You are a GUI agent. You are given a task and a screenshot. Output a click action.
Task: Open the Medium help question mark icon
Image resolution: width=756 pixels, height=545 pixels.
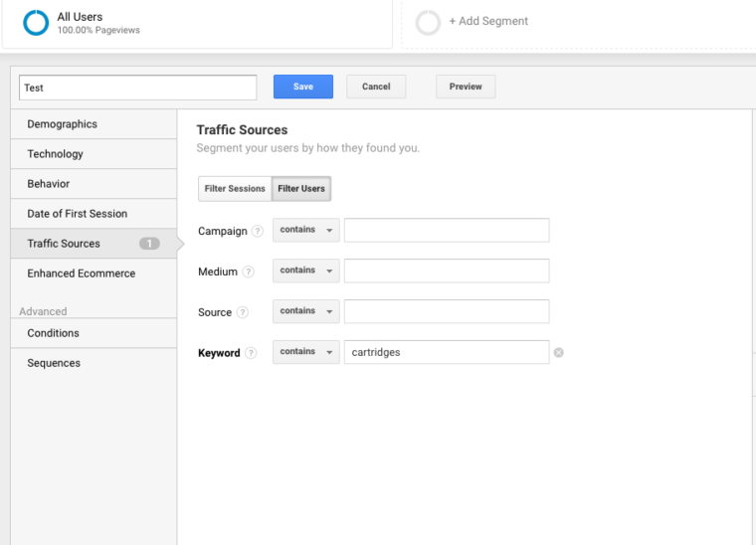(249, 272)
